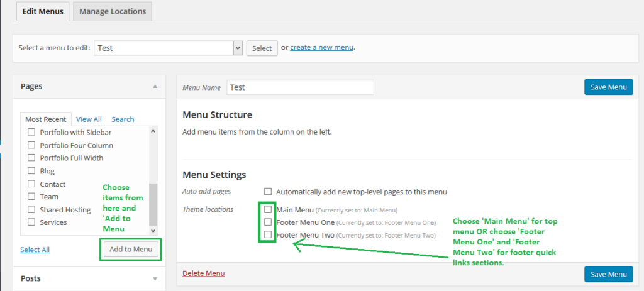Enable automatically add new top-level pages
644x291 pixels.
(268, 191)
